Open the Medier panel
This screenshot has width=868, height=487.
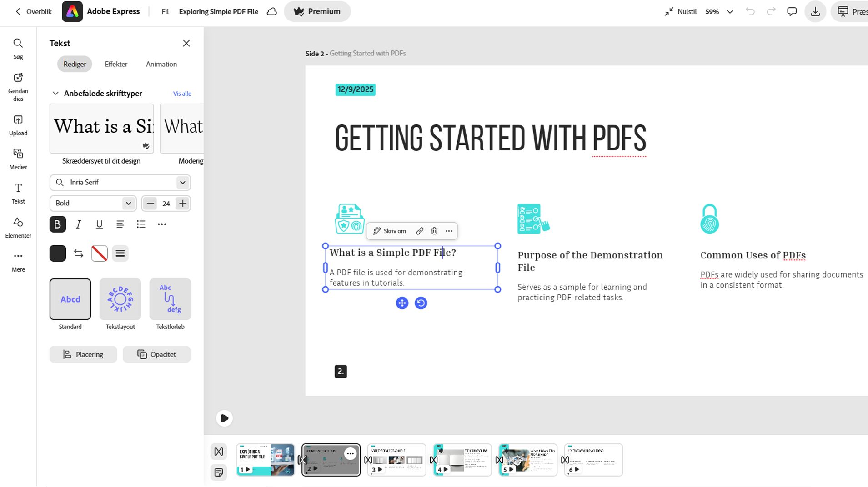(18, 159)
